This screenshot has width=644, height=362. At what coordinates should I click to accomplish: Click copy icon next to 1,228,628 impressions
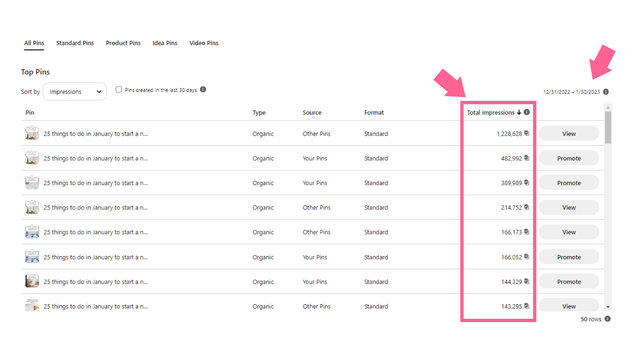(527, 133)
